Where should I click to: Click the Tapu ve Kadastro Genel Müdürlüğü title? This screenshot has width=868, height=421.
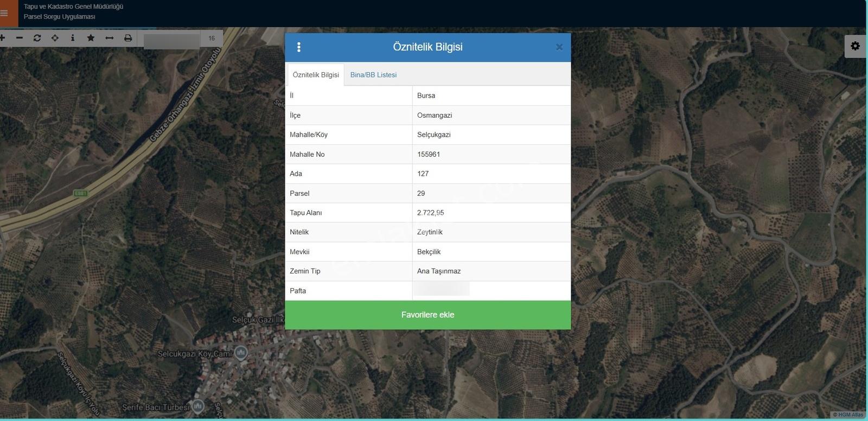73,7
